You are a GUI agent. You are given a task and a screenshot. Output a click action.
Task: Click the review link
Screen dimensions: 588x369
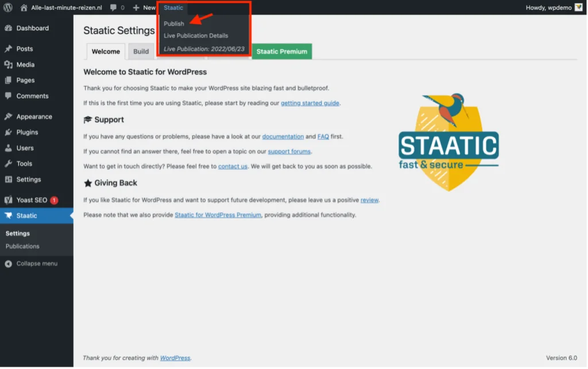(369, 200)
